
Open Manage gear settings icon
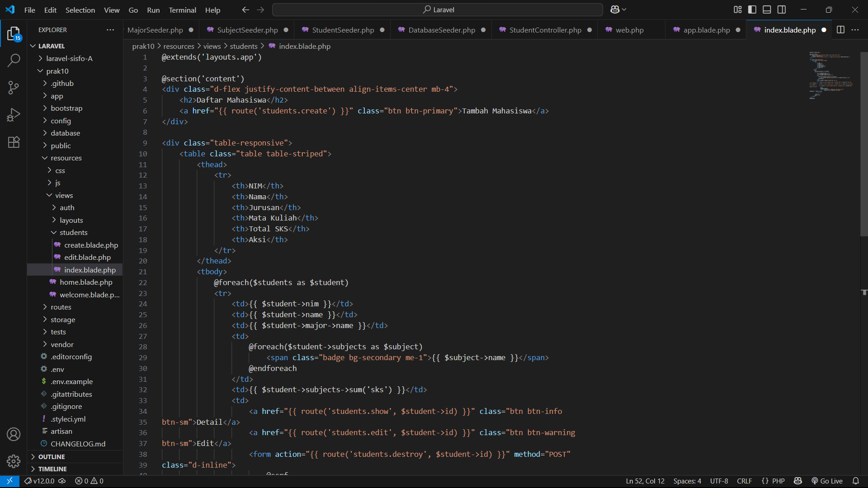(x=14, y=461)
